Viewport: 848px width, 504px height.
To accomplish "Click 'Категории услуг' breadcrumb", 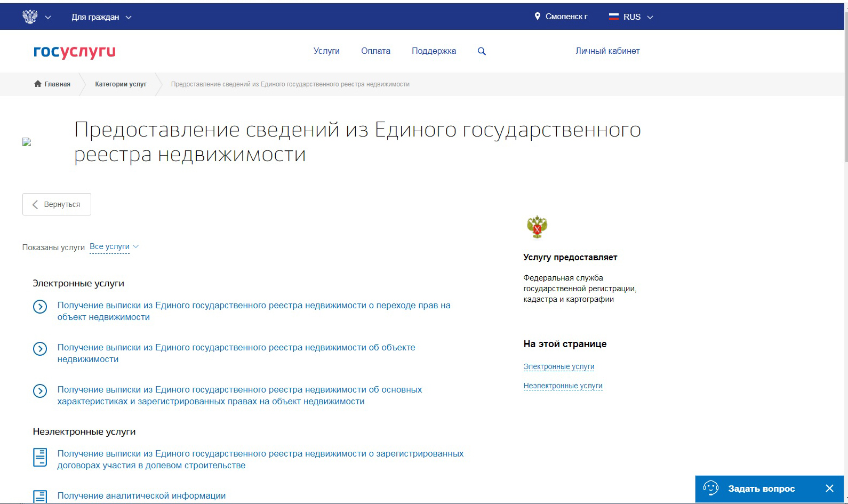I will pos(121,84).
